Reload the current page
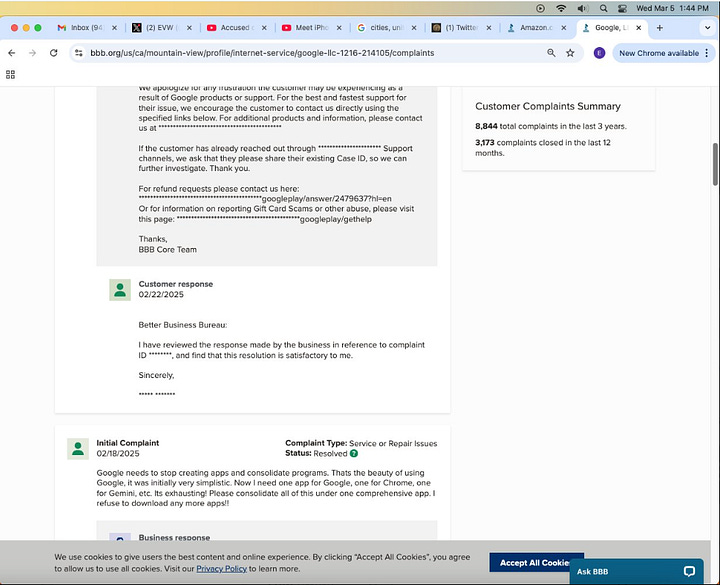The width and height of the screenshot is (720, 585). [53, 53]
